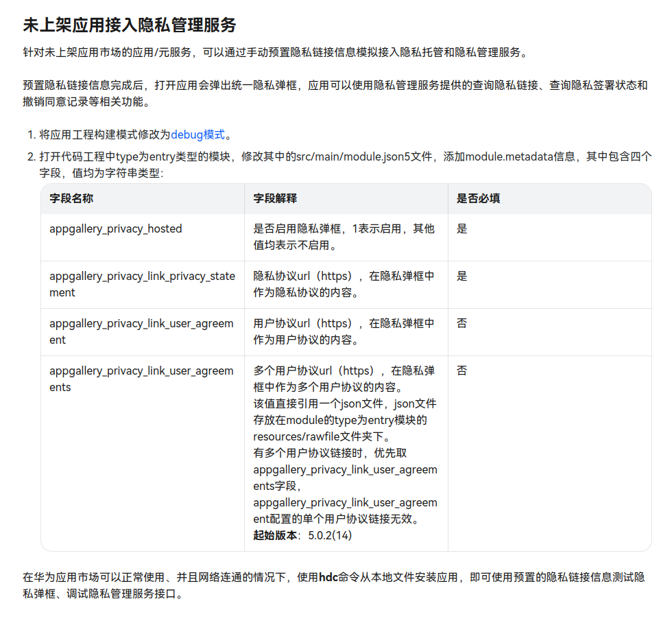Select the appgallery_privacy_link_user_agreement field name cell
Image resolution: width=672 pixels, height=621 pixels.
(141, 331)
